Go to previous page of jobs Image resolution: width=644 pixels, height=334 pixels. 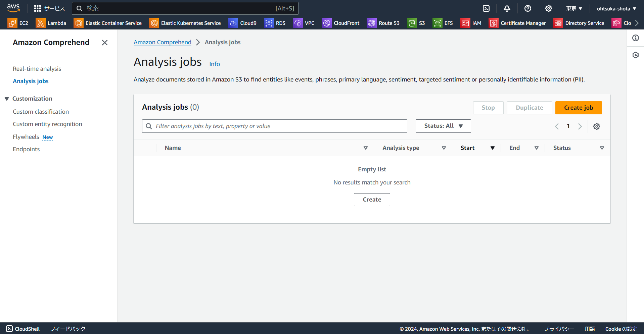click(x=557, y=126)
